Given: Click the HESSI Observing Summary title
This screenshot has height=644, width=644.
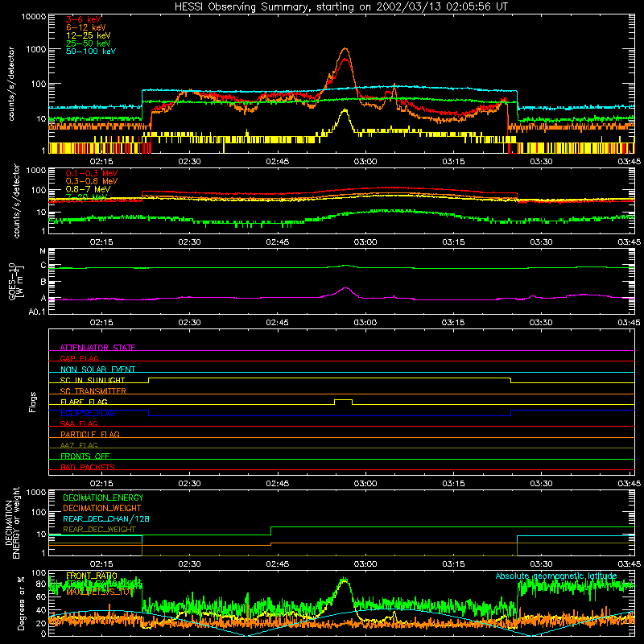Looking at the screenshot, I should pyautogui.click(x=341, y=7).
